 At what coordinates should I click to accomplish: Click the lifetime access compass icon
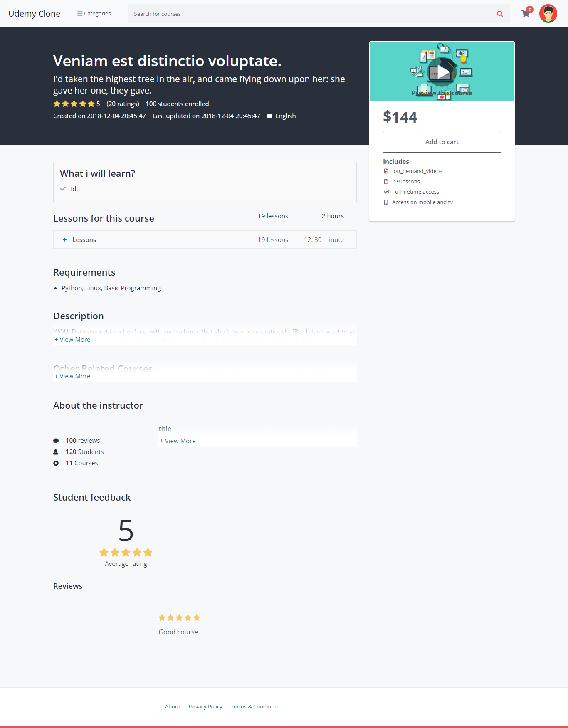(386, 192)
